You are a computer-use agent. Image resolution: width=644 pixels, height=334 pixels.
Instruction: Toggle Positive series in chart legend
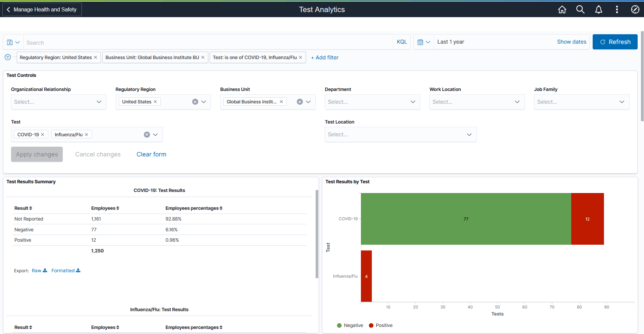(380, 325)
